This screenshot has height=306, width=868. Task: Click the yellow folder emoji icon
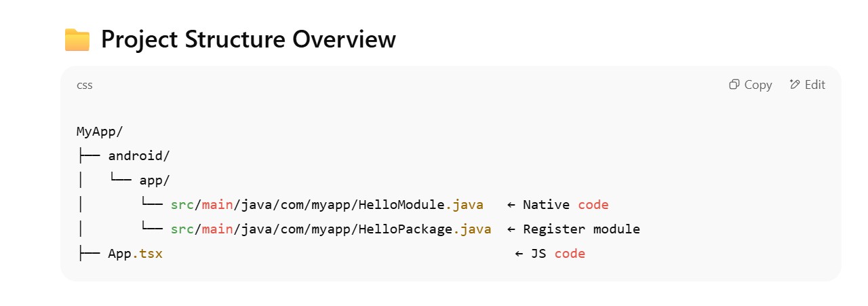click(x=77, y=40)
